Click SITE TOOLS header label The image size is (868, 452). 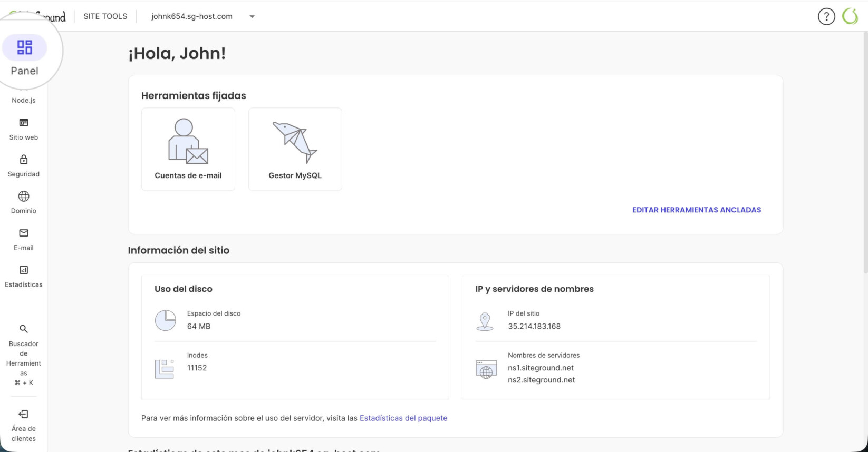(105, 16)
